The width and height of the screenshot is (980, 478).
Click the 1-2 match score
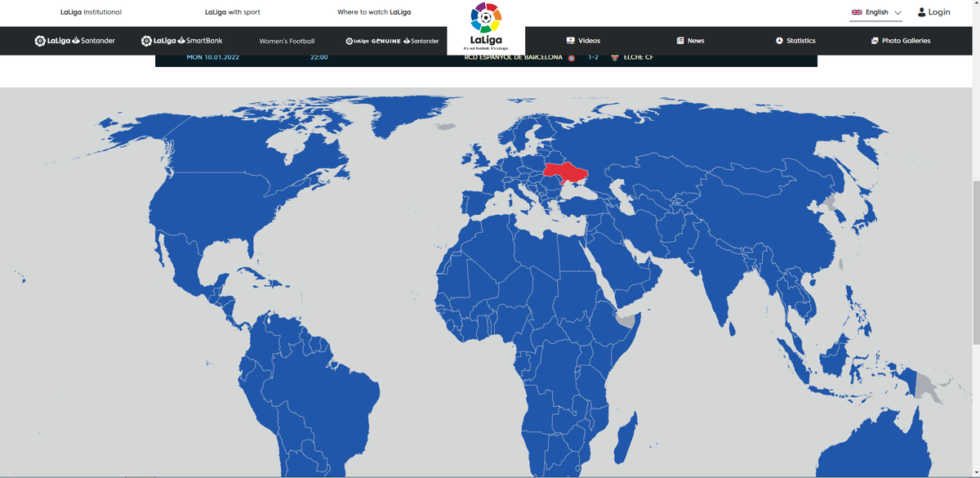click(593, 57)
